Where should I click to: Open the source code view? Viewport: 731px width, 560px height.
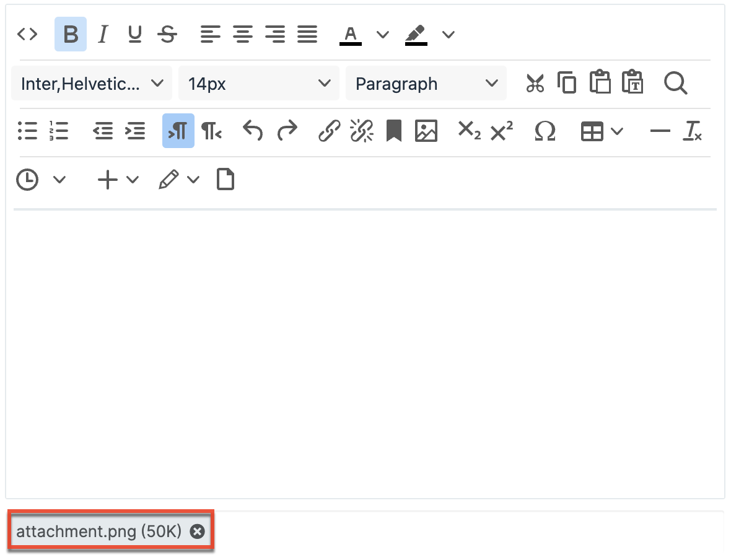click(x=27, y=34)
